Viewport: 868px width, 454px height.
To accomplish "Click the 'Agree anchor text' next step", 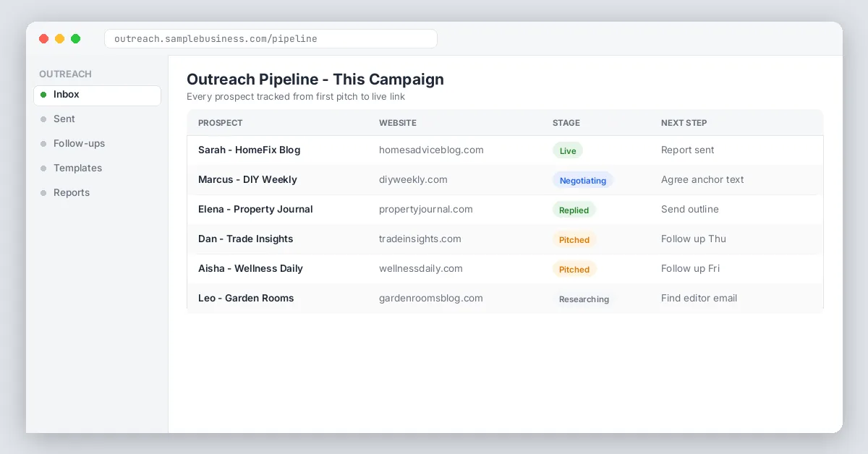I will (x=702, y=180).
